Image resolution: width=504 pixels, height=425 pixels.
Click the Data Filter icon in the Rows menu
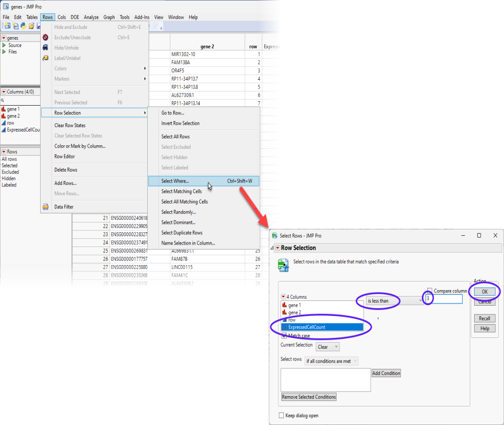[x=46, y=206]
